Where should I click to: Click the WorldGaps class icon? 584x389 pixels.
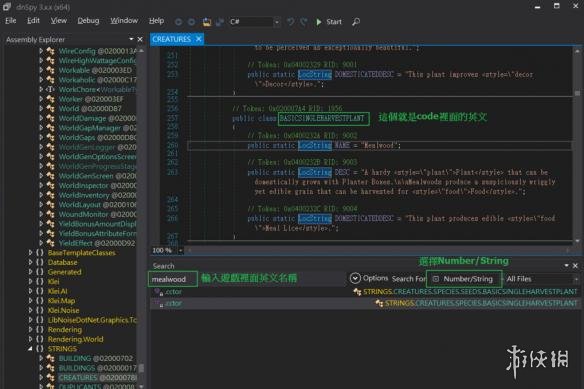point(51,137)
